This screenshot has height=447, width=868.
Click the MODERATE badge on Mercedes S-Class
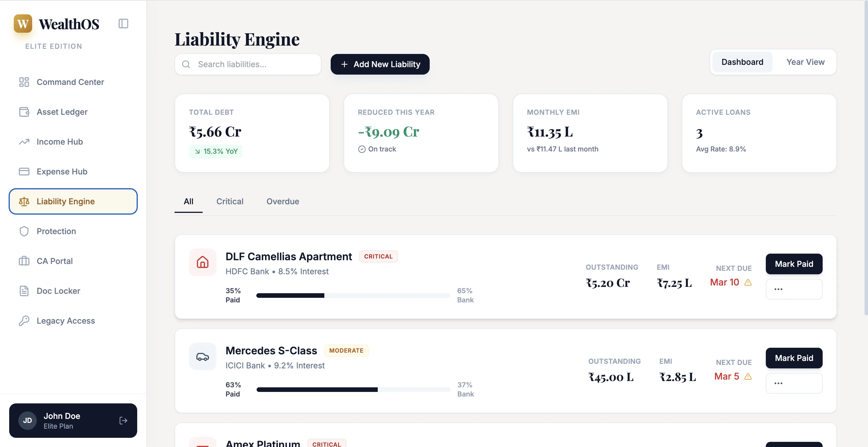pos(346,350)
